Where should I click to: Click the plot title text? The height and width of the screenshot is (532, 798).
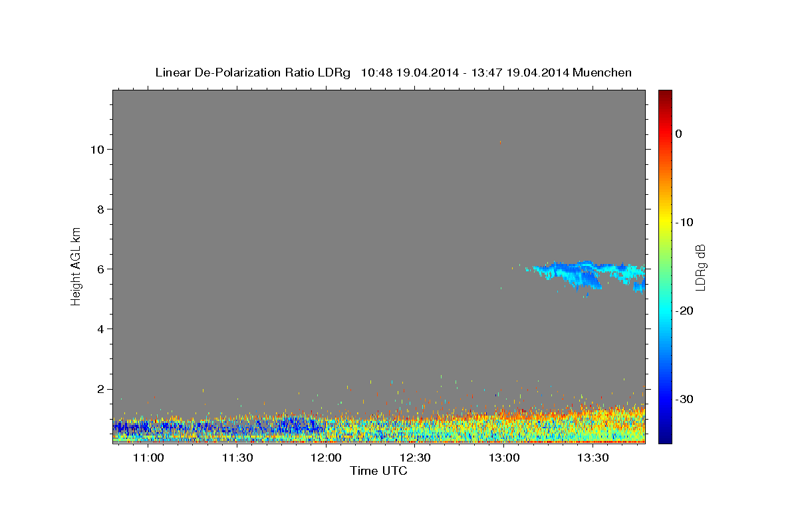pyautogui.click(x=393, y=72)
